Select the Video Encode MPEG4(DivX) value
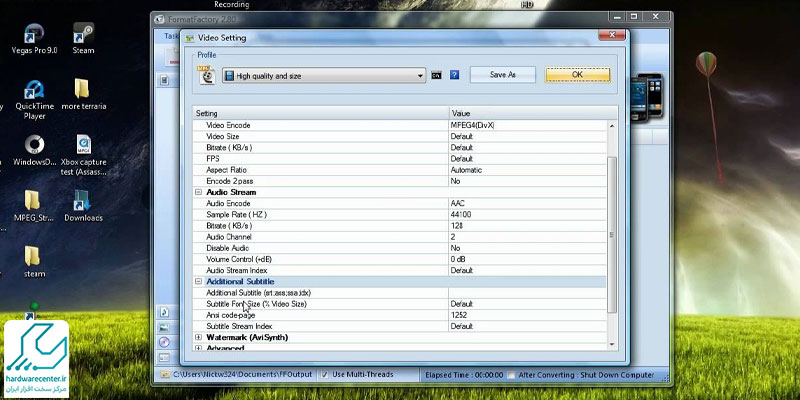The height and width of the screenshot is (400, 800). click(528, 125)
